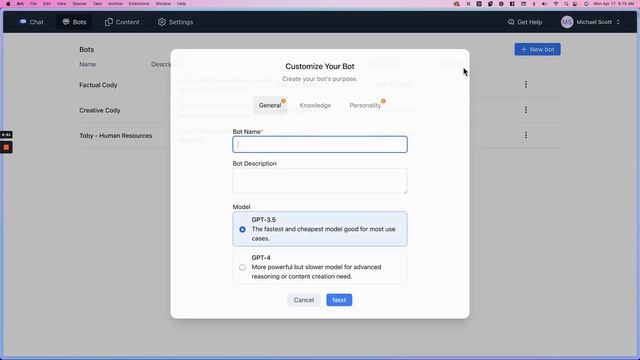Open options menu for Factual Cody
Image resolution: width=640 pixels, height=360 pixels.
(x=526, y=84)
